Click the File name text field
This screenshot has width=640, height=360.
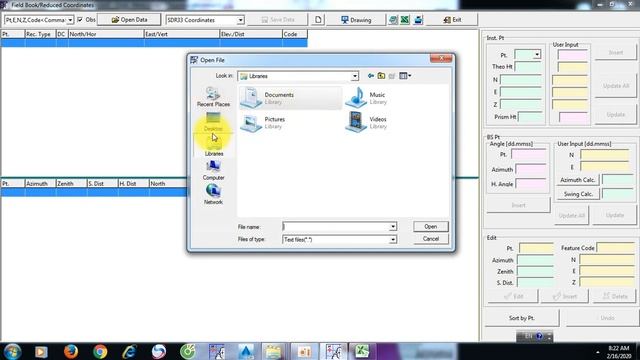tap(336, 227)
